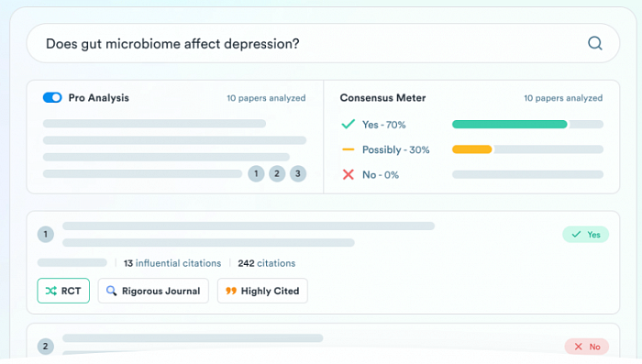Open citation reference 3 in Pro Analysis
Viewport: 642px width, 364px height.
click(298, 173)
